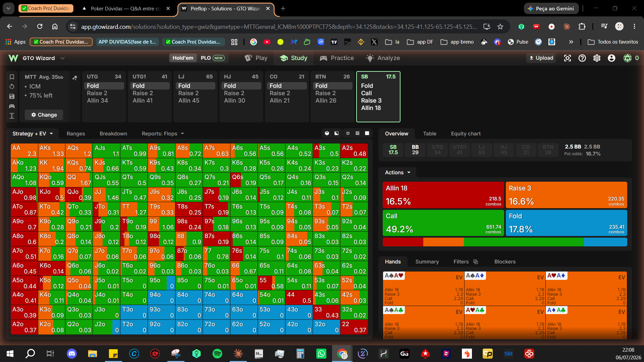This screenshot has width=644, height=362.
Task: Switch to the Table tab
Action: click(x=430, y=133)
